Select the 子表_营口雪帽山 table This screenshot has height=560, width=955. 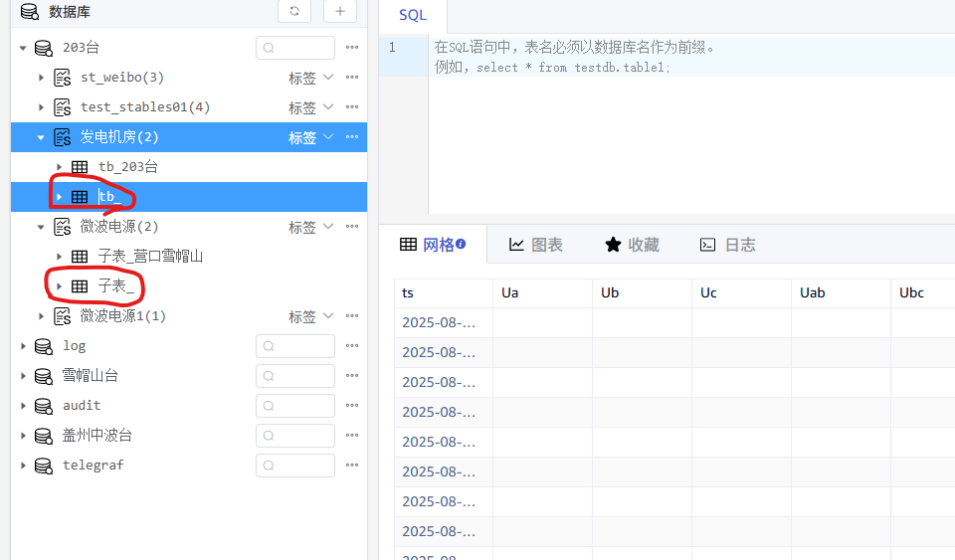[x=150, y=257]
